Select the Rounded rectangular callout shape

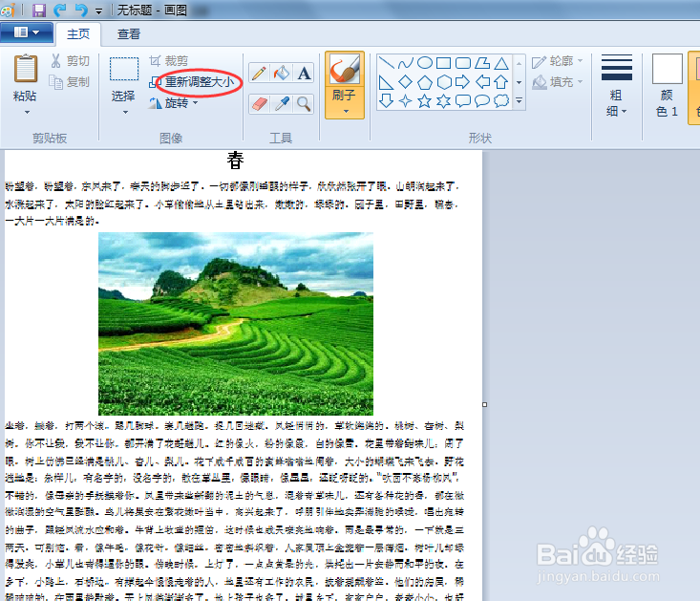tap(463, 101)
